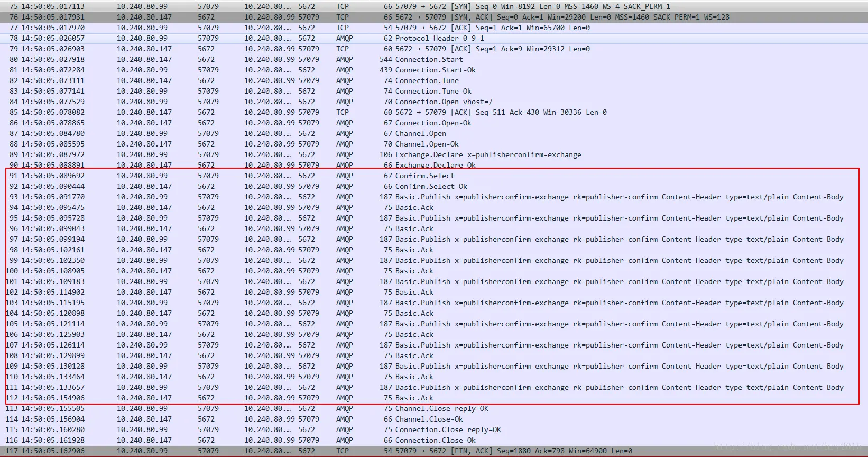The width and height of the screenshot is (868, 457).
Task: Select packet 80 Connection.Start row
Action: [x=434, y=59]
